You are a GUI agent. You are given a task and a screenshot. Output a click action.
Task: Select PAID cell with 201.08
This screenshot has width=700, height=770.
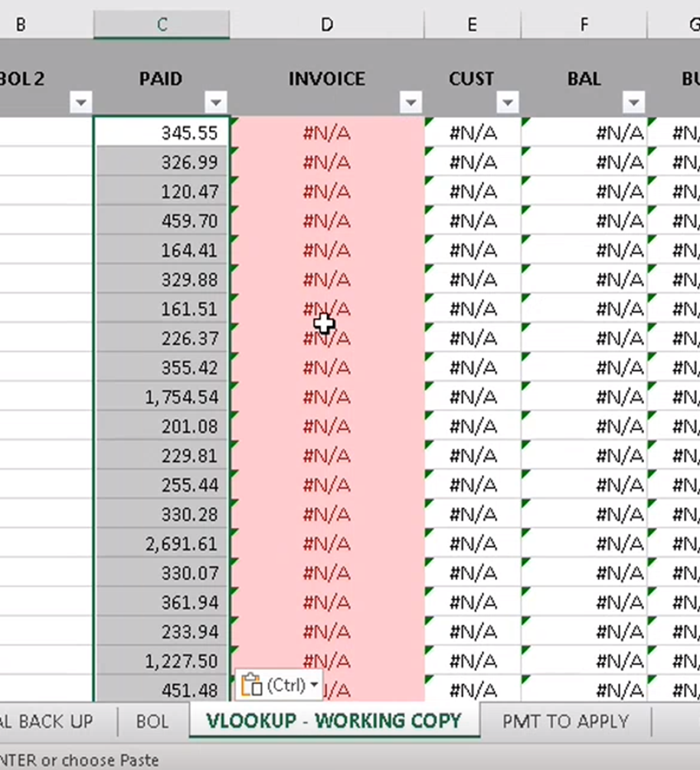[162, 426]
